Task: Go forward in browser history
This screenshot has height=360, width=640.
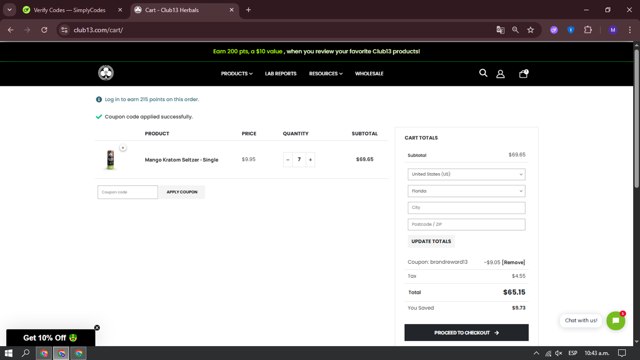Action: pos(27,30)
